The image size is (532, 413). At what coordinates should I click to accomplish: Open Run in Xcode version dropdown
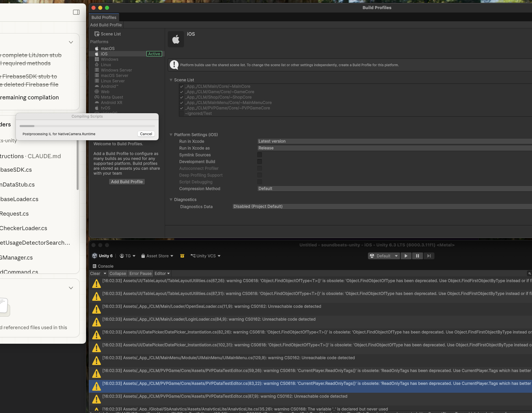click(x=394, y=141)
